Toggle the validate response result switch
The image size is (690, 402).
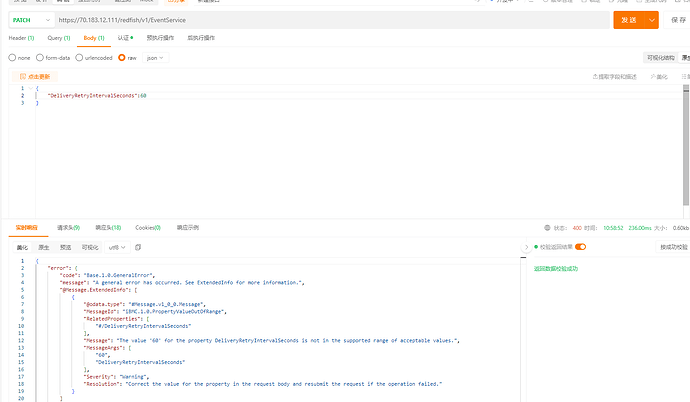click(x=580, y=247)
